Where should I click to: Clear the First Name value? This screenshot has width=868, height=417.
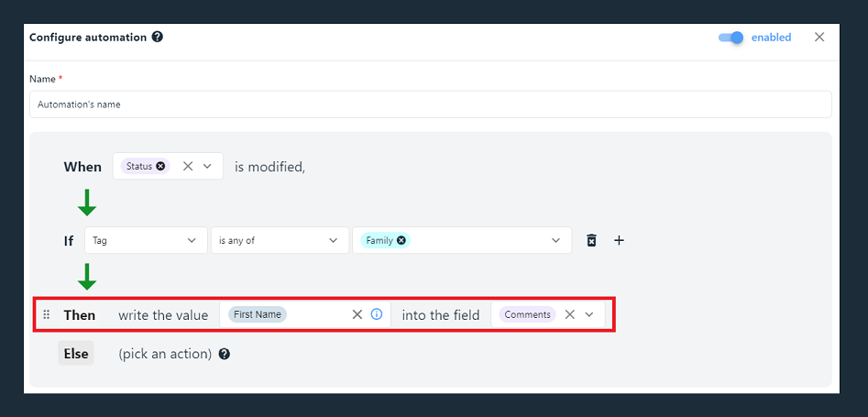pos(357,314)
